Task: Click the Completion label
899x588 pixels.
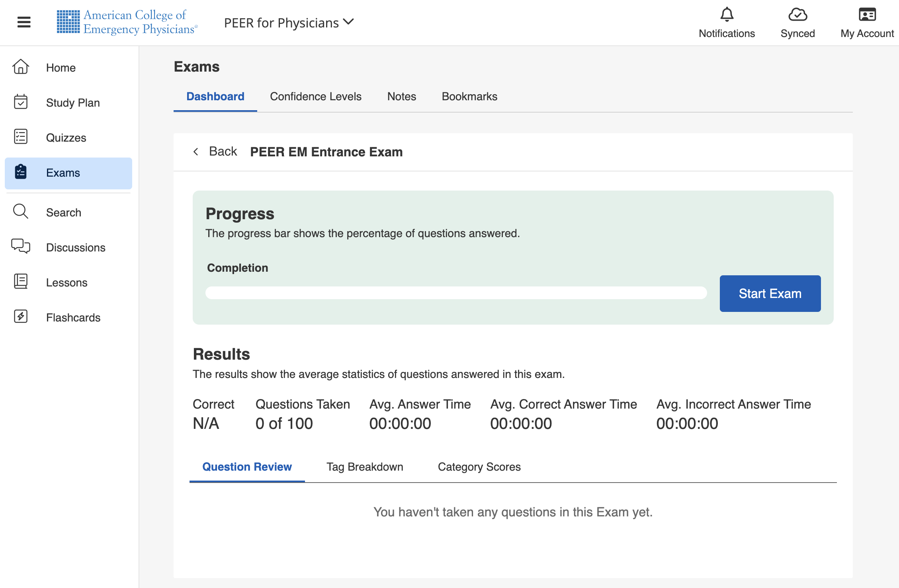Action: (x=238, y=268)
